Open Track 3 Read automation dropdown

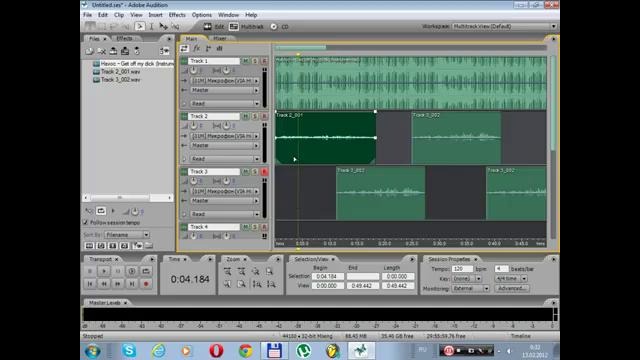click(x=225, y=214)
